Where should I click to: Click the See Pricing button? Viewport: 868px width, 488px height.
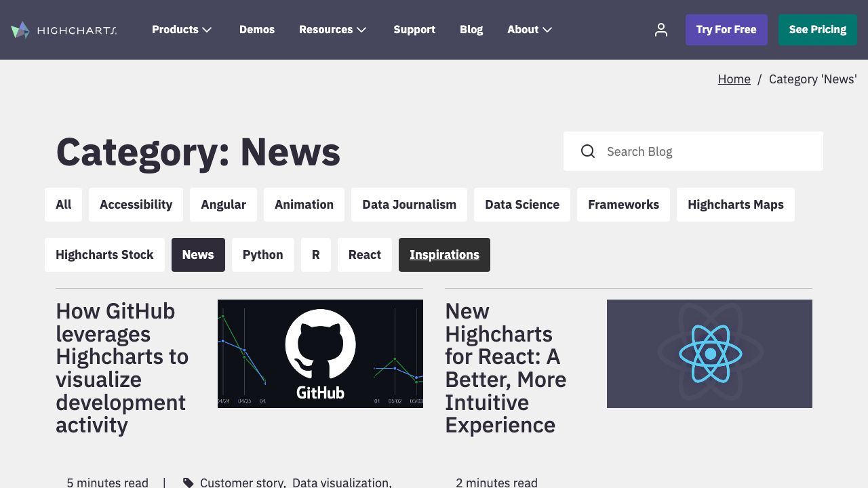coord(817,30)
